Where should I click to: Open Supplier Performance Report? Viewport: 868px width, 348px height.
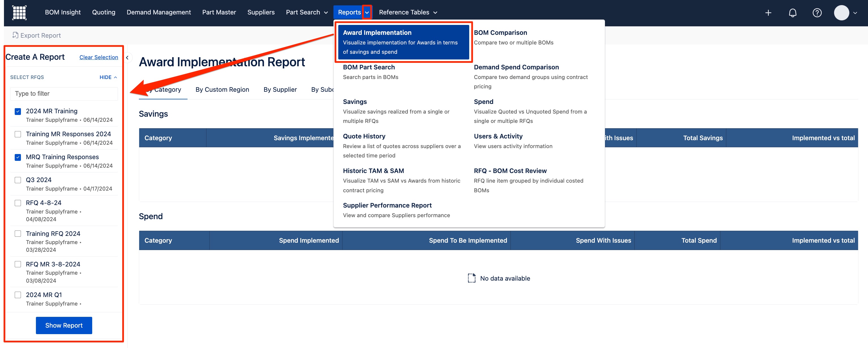pos(396,210)
